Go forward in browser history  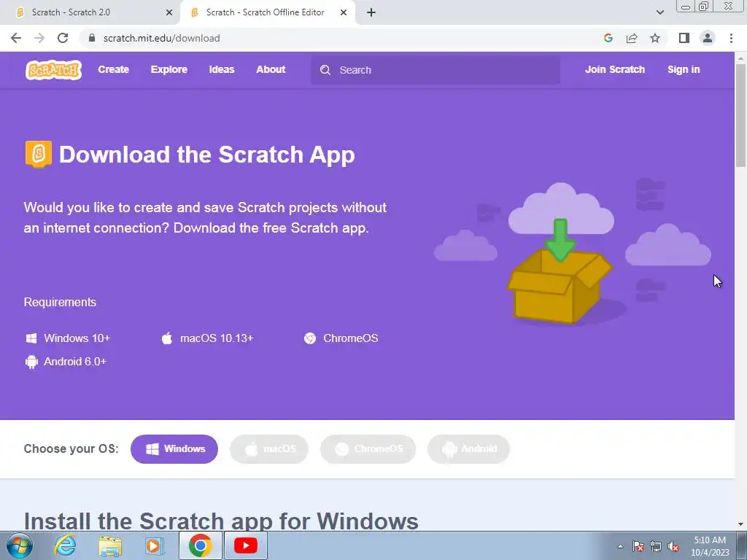[x=39, y=38]
